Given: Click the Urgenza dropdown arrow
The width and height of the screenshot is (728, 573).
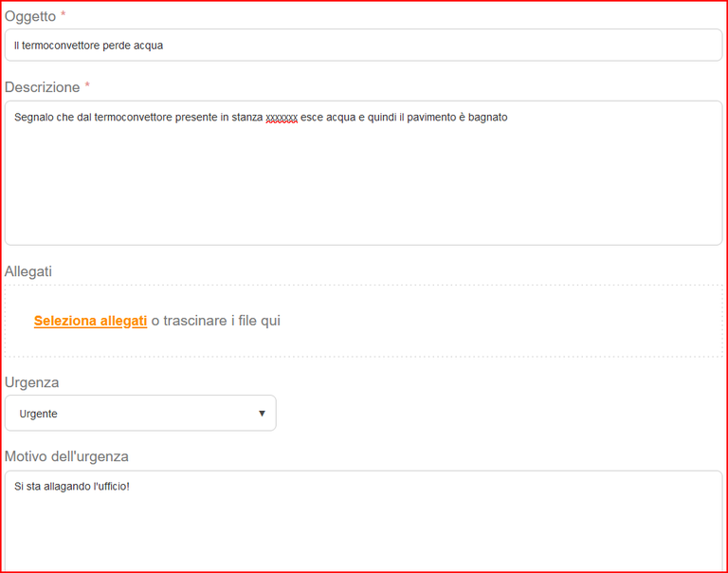Looking at the screenshot, I should pyautogui.click(x=262, y=414).
